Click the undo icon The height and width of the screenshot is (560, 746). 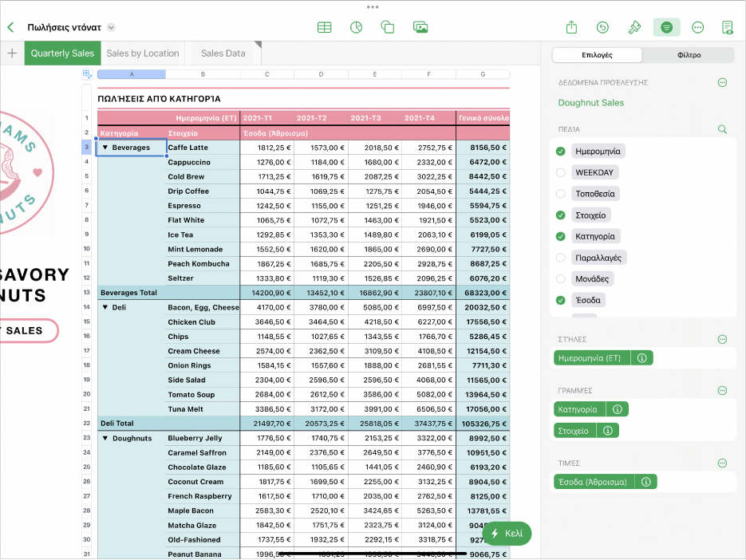(602, 27)
